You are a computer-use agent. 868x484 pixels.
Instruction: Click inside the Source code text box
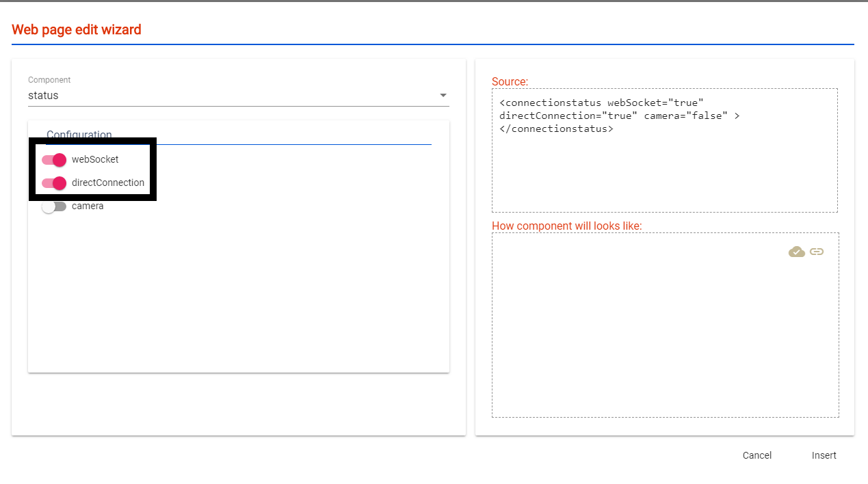coord(664,171)
